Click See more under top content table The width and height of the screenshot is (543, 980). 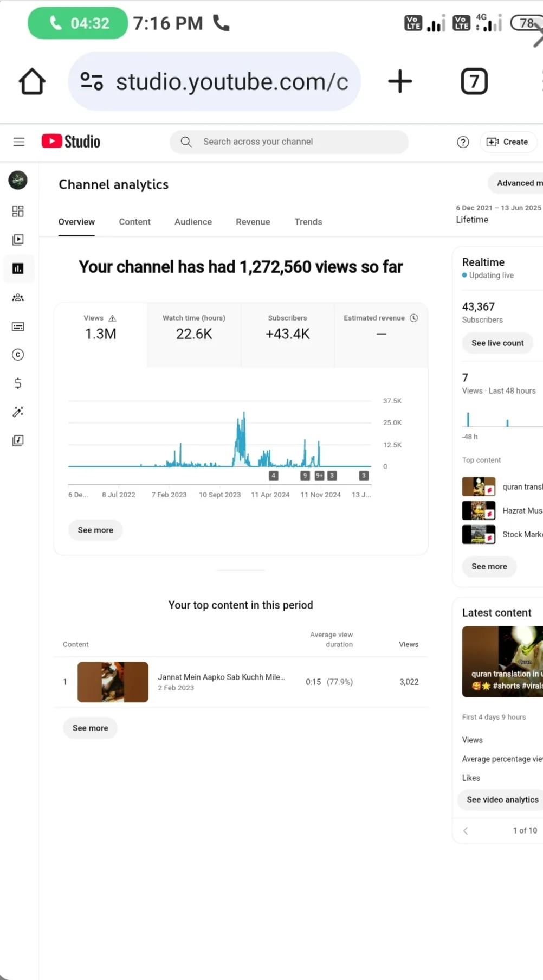[x=90, y=728]
